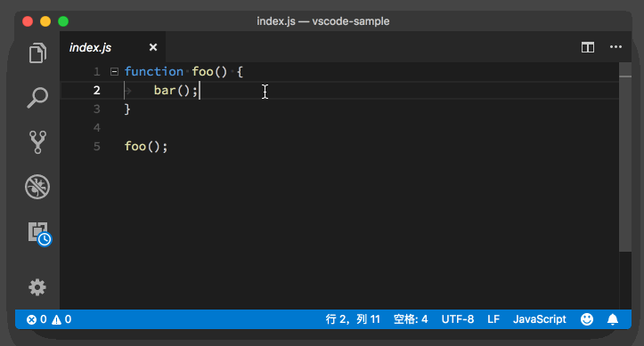Open the Extensions view icon

(x=39, y=234)
